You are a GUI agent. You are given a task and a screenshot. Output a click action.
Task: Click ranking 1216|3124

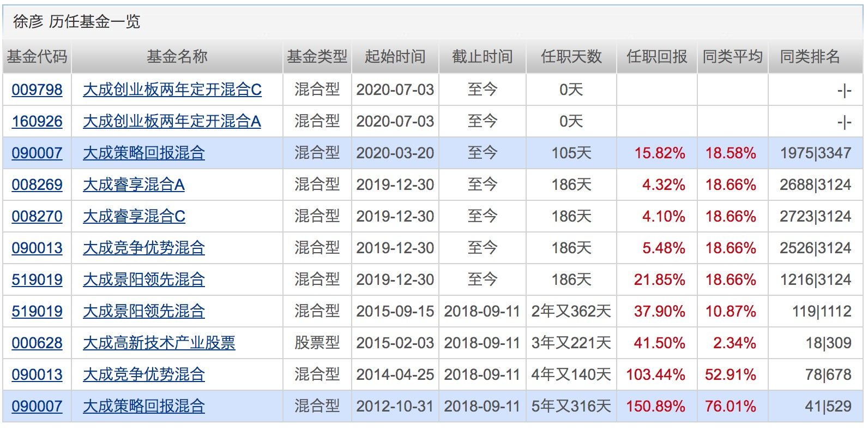click(x=816, y=279)
